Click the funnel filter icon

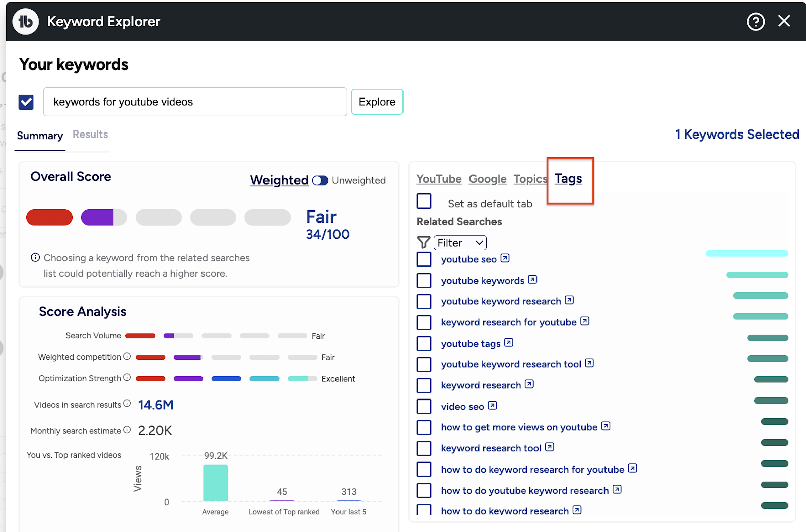424,243
